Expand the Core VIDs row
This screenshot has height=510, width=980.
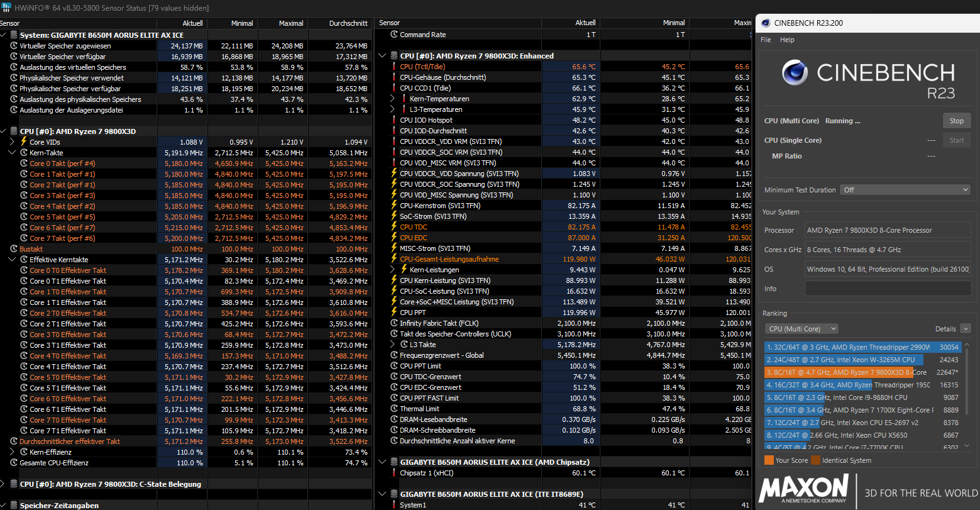[x=13, y=142]
